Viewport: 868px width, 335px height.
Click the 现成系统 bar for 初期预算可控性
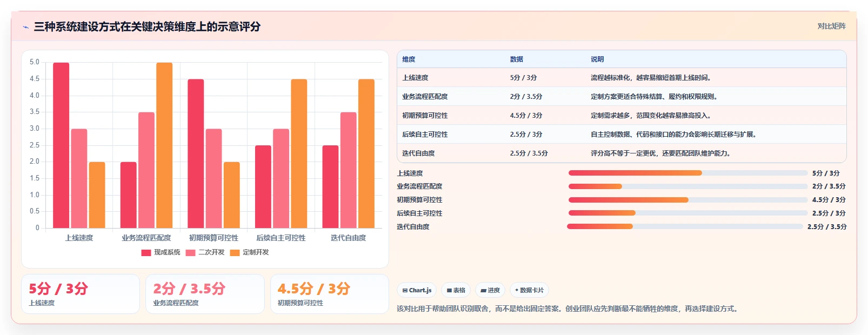(196, 153)
